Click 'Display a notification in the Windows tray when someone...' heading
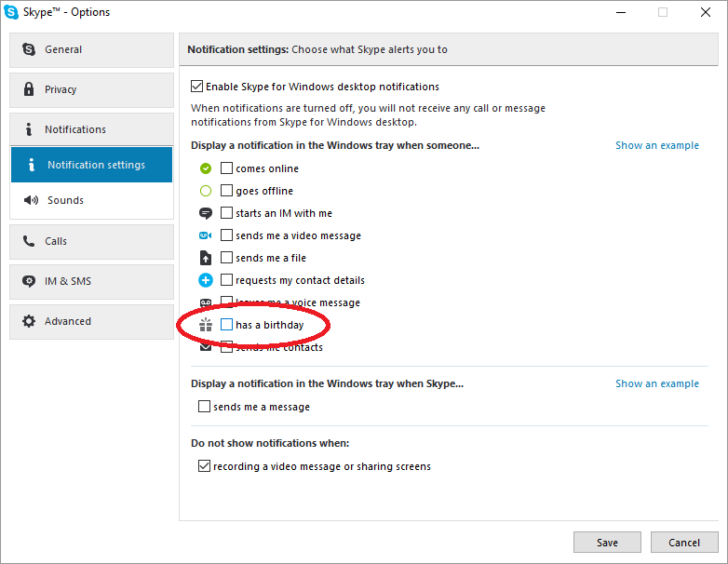Screen dimensions: 728x564 (x=335, y=145)
